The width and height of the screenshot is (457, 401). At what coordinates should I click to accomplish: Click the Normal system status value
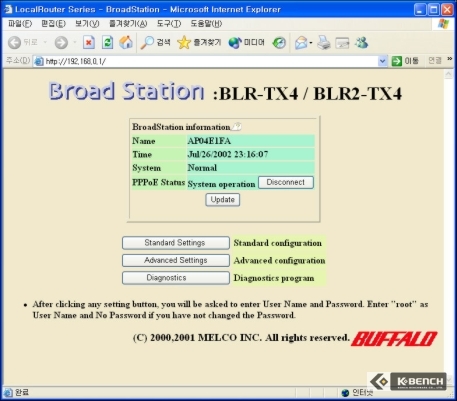coord(202,168)
